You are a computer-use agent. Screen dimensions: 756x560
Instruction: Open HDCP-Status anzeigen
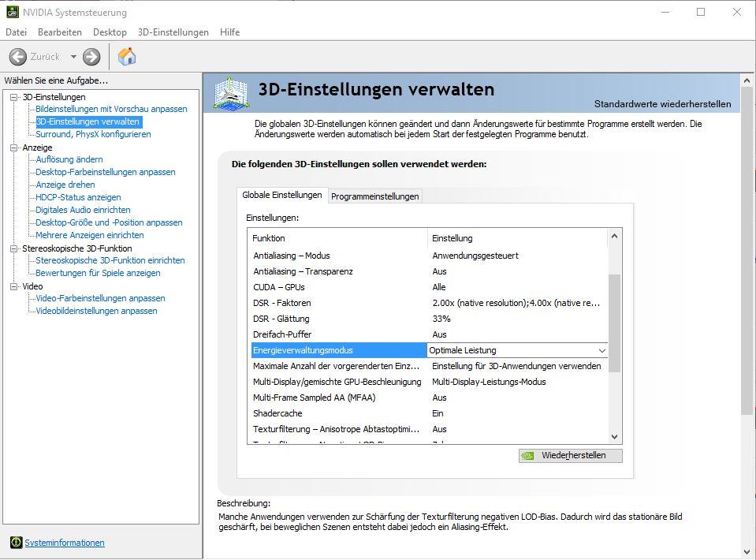[x=78, y=197]
